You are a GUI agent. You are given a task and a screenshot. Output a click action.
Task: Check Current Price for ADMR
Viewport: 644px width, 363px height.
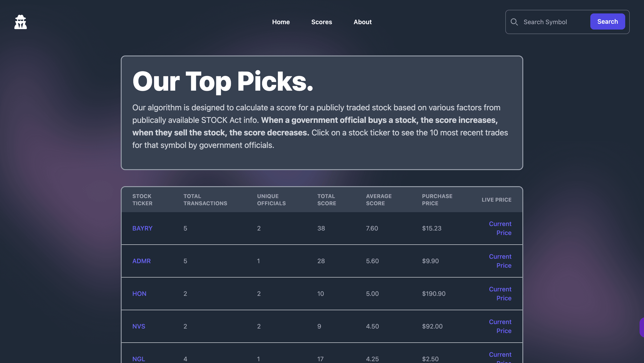click(x=500, y=261)
